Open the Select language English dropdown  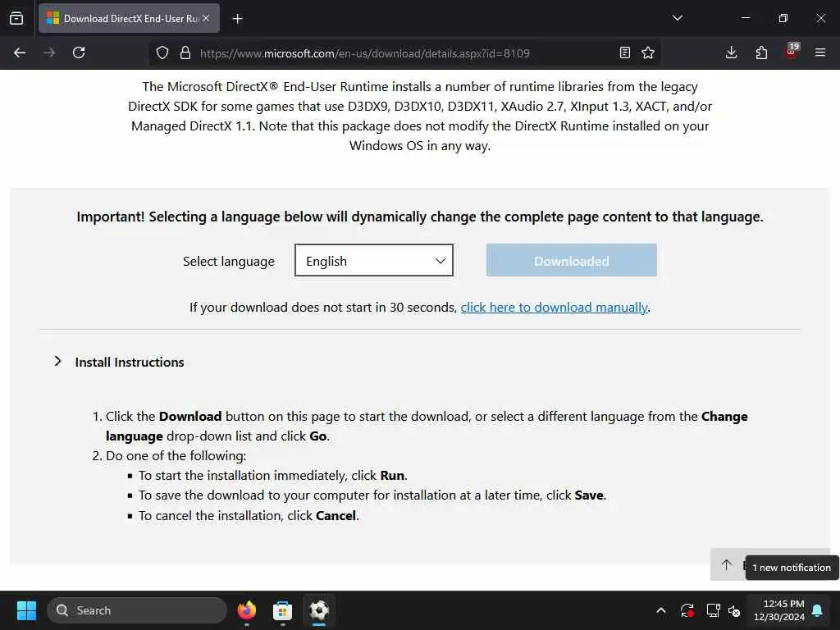point(374,260)
